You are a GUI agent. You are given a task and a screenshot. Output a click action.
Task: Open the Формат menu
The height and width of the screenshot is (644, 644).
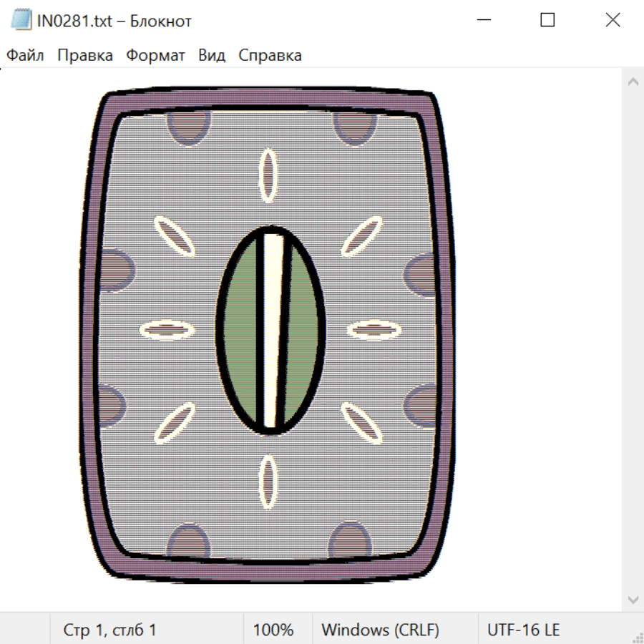[x=155, y=56]
